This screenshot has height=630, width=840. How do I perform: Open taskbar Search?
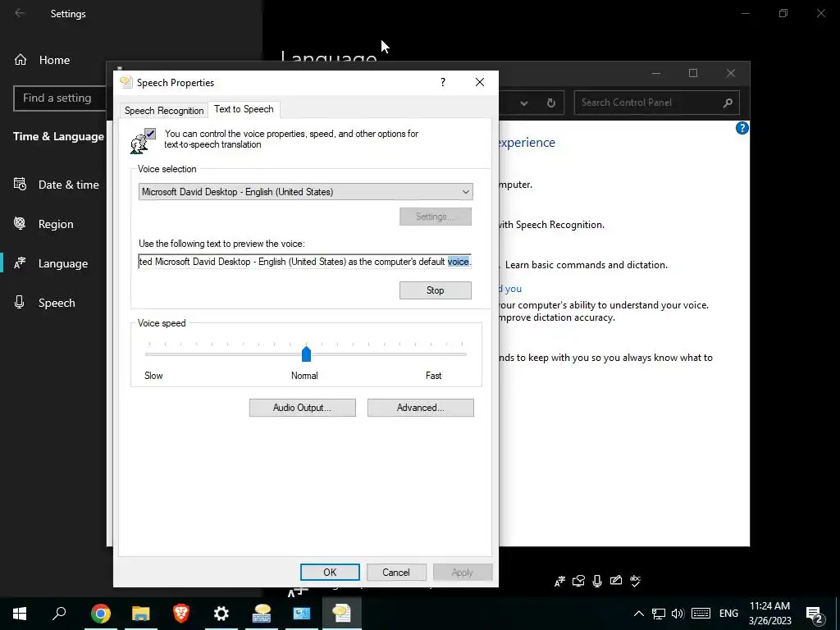(x=59, y=614)
